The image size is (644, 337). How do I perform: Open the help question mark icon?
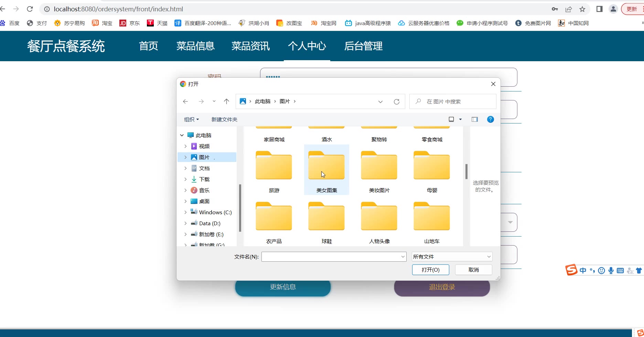(x=490, y=119)
